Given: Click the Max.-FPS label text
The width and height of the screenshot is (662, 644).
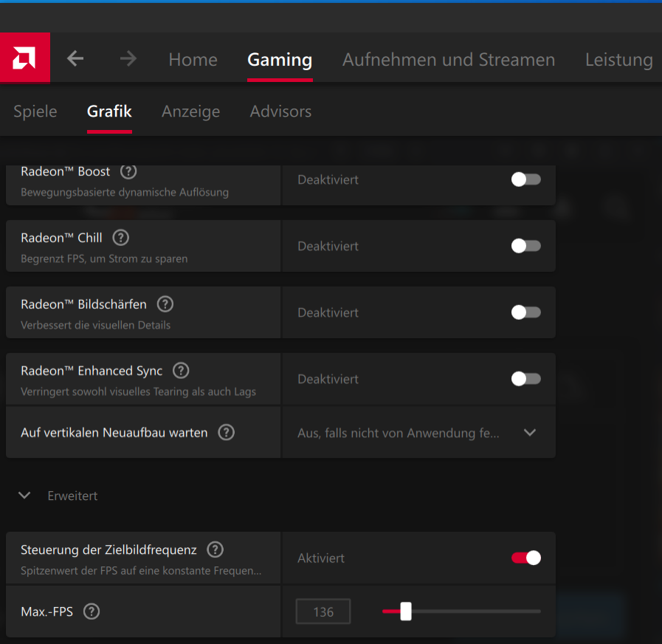Looking at the screenshot, I should [x=46, y=612].
